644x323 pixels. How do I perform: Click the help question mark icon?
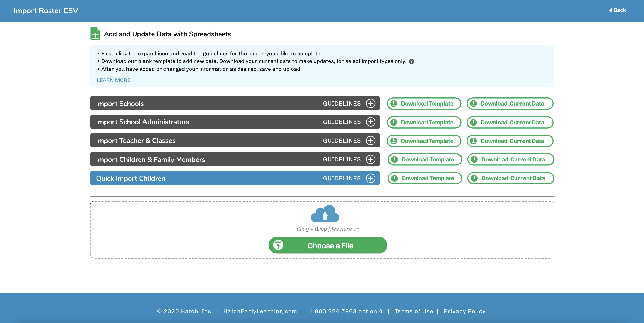click(411, 61)
